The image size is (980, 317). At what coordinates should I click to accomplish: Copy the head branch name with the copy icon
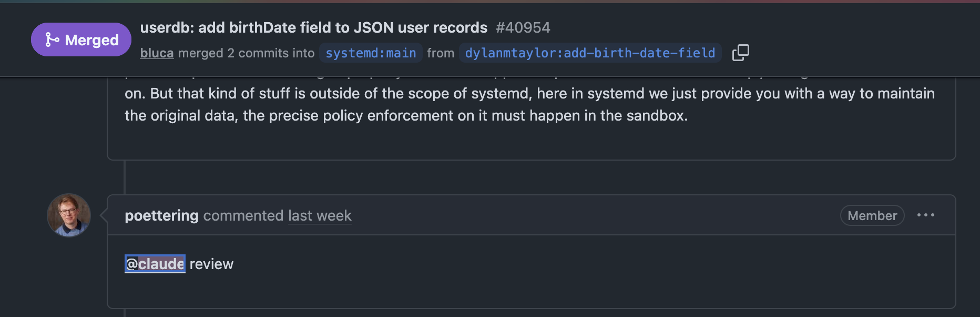coord(740,53)
